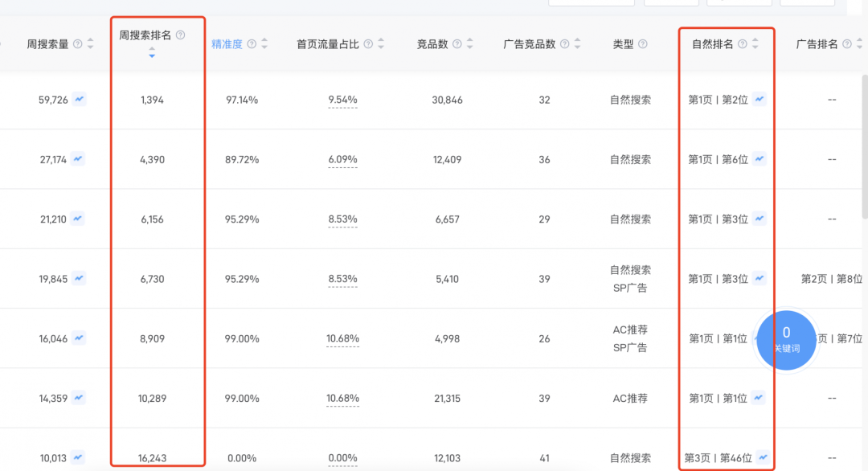Click the dashed underlined 6.09% value

343,159
